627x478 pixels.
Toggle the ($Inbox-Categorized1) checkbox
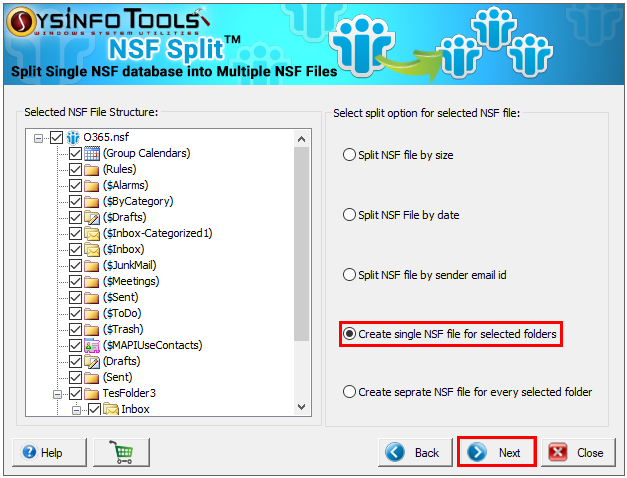coord(76,234)
